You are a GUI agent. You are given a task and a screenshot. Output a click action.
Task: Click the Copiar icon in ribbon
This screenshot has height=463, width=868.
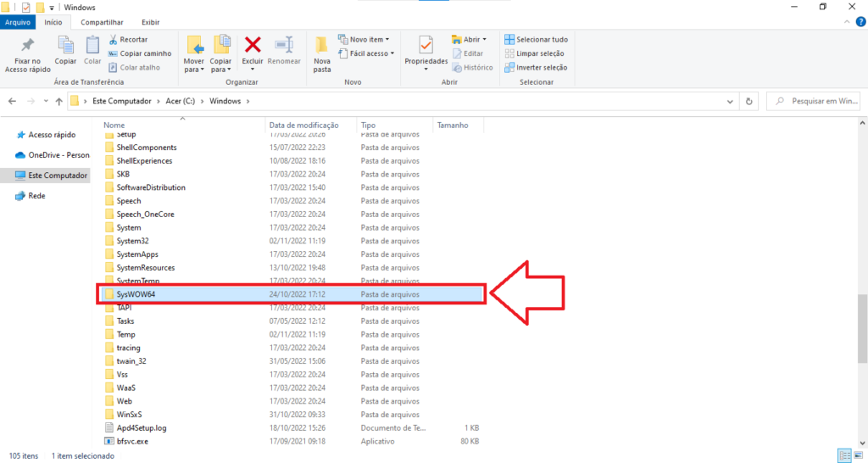point(65,46)
